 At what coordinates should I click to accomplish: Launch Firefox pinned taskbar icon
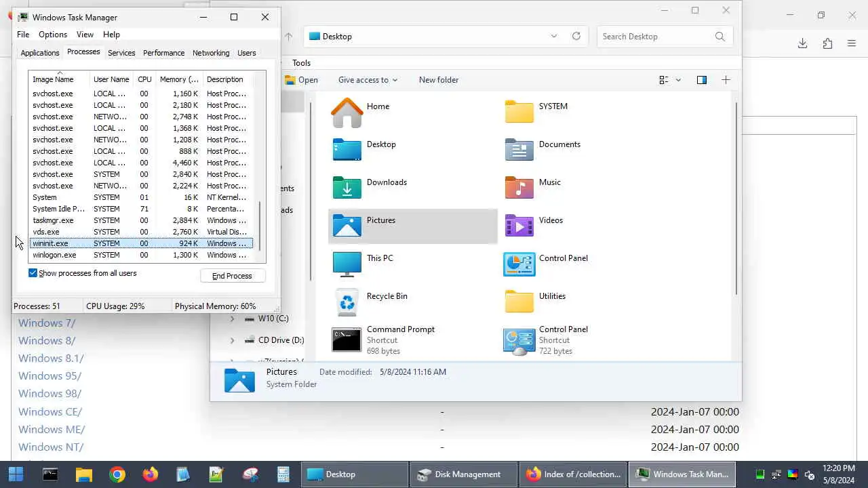click(150, 474)
